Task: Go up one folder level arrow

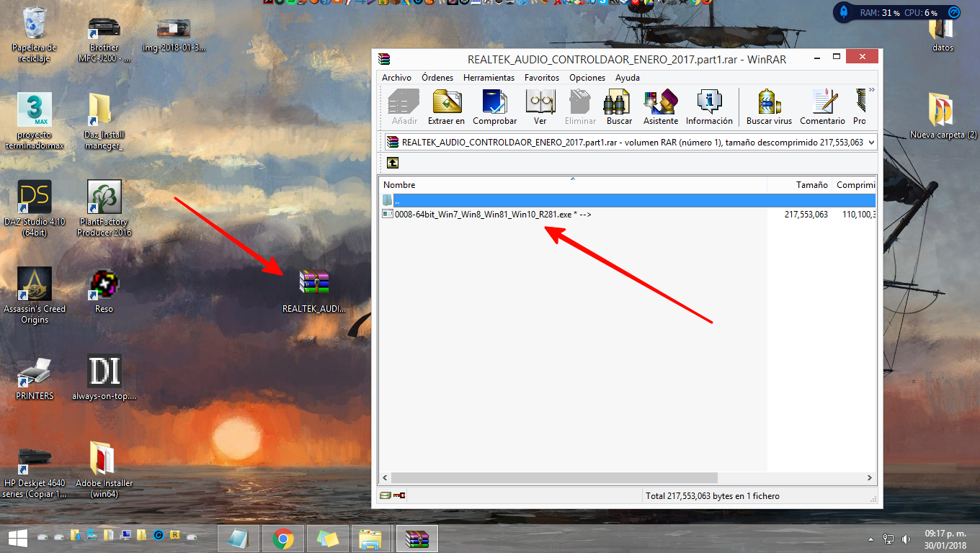Action: click(x=393, y=163)
